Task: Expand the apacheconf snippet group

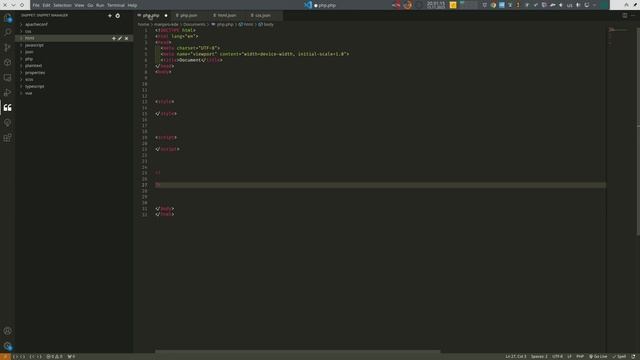Action: 74,24
